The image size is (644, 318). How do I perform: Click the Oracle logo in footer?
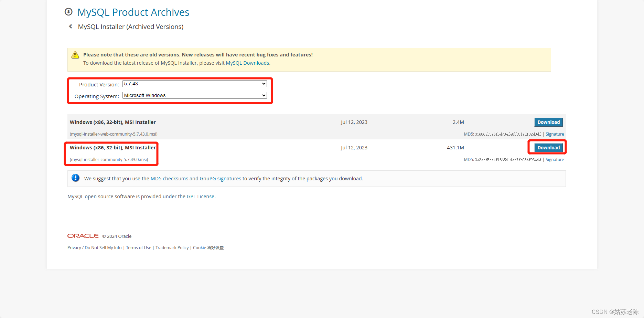(83, 236)
